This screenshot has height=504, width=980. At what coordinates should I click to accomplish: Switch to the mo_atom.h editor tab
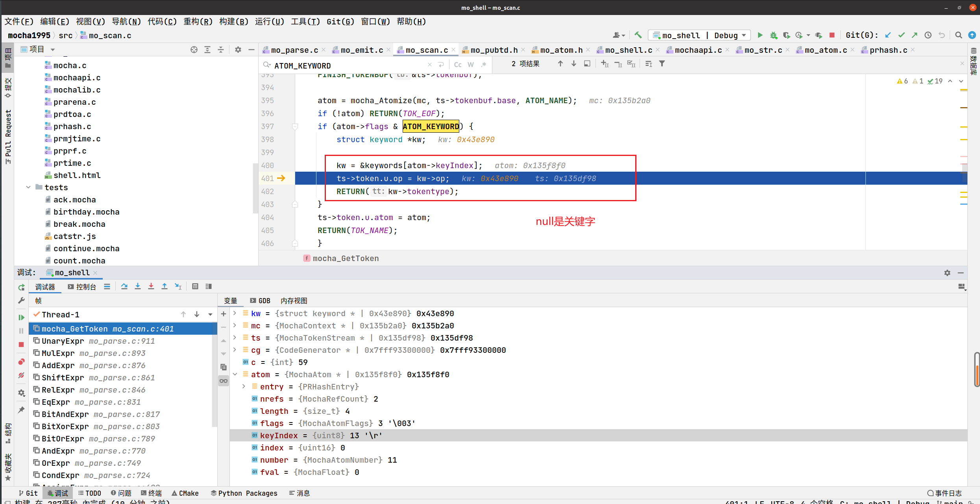562,50
